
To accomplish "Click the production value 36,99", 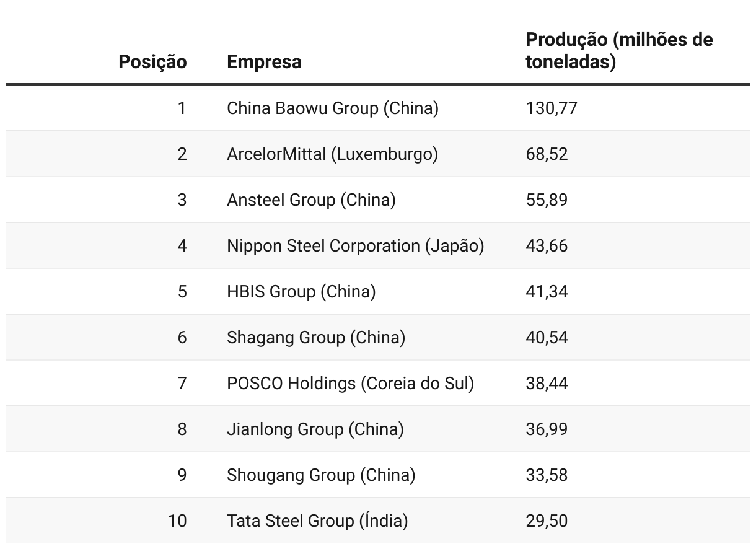I will (x=547, y=429).
